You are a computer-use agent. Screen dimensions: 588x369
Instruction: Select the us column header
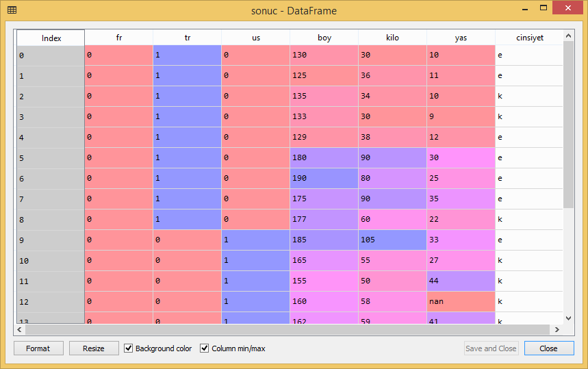click(x=256, y=38)
